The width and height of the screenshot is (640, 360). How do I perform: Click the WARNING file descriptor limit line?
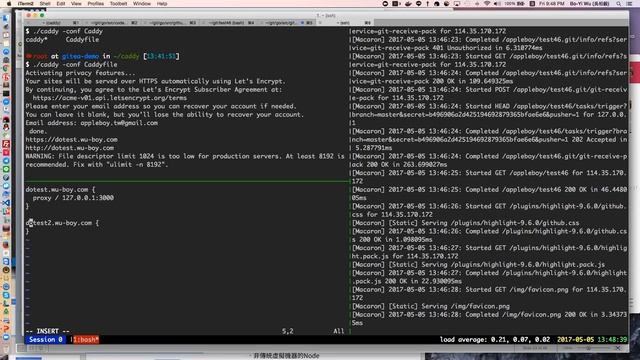tap(184, 160)
